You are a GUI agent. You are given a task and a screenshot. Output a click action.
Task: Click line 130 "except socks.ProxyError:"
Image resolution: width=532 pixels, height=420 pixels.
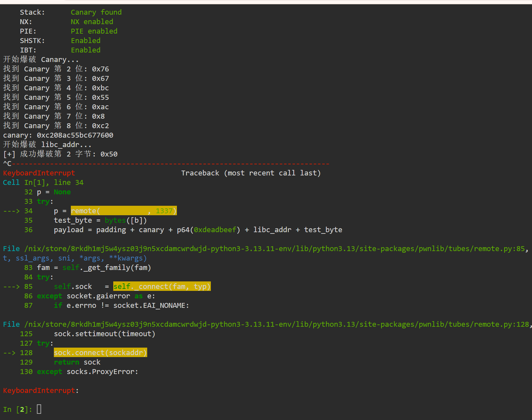click(87, 372)
